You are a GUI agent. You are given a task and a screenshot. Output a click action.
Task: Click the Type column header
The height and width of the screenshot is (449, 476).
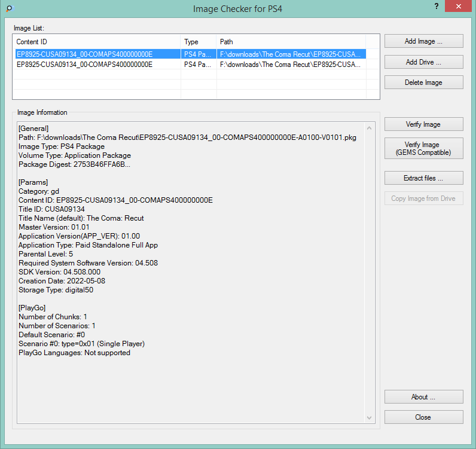(198, 42)
